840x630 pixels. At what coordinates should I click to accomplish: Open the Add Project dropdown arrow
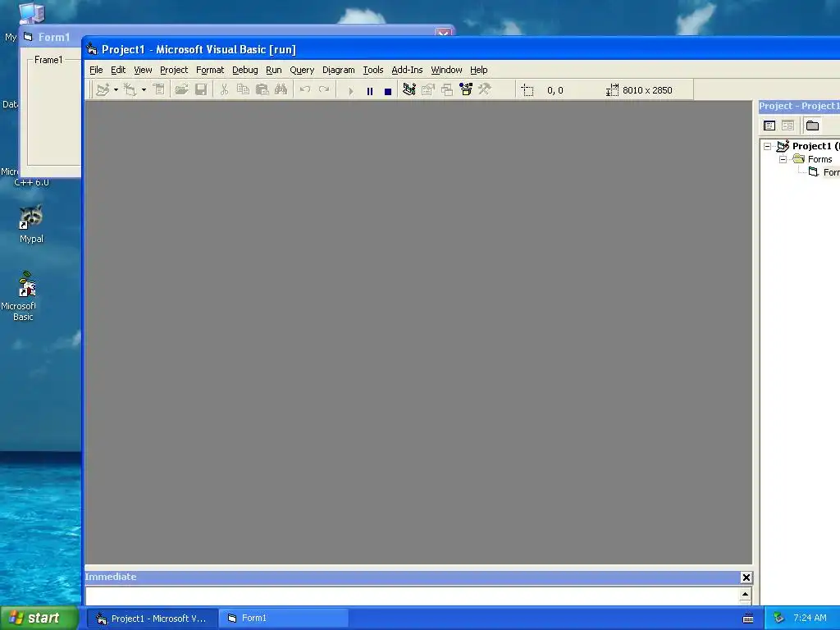pyautogui.click(x=116, y=90)
